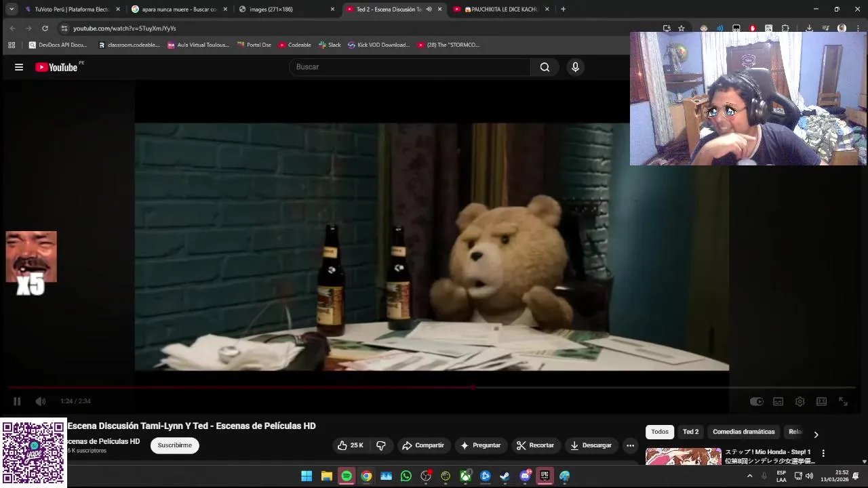This screenshot has width=868, height=488.
Task: Show hidden system tray icons
Action: [749, 476]
